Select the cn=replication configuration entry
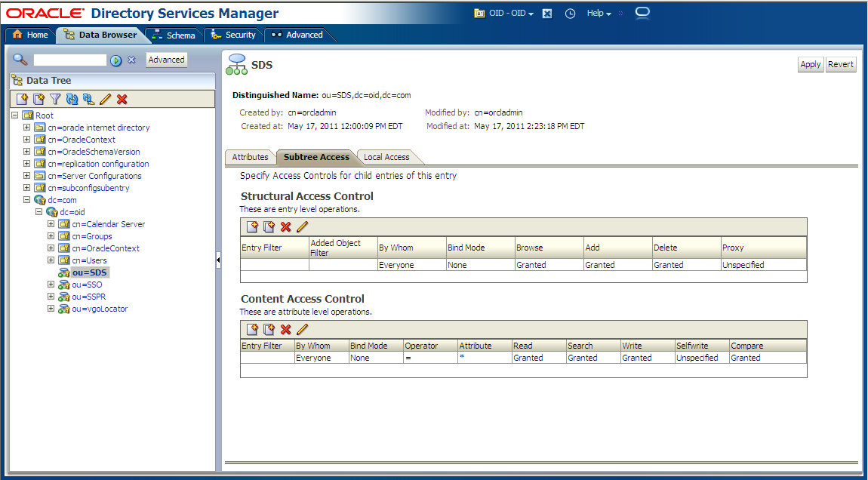Screen dimensions: 868x480 [98, 164]
